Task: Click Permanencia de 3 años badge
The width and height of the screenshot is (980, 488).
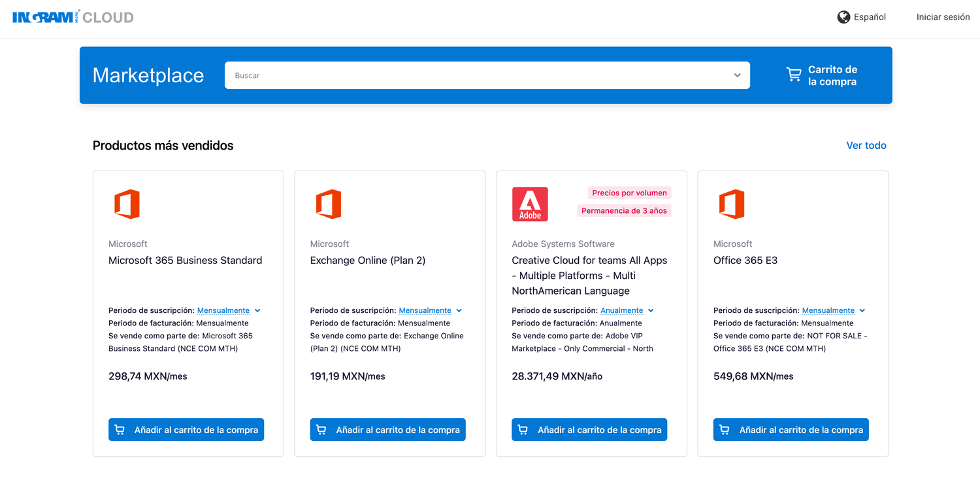Action: 624,210
